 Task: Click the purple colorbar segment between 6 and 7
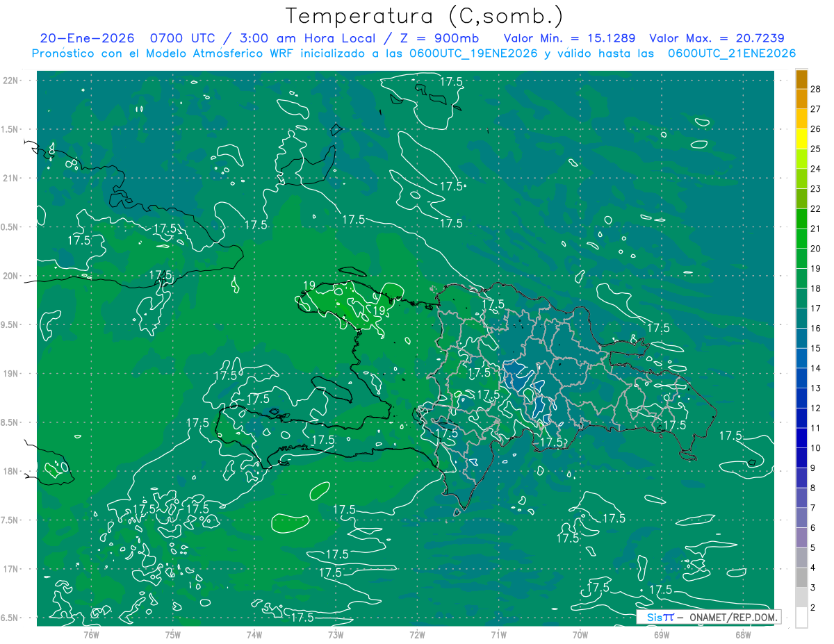pos(801,518)
